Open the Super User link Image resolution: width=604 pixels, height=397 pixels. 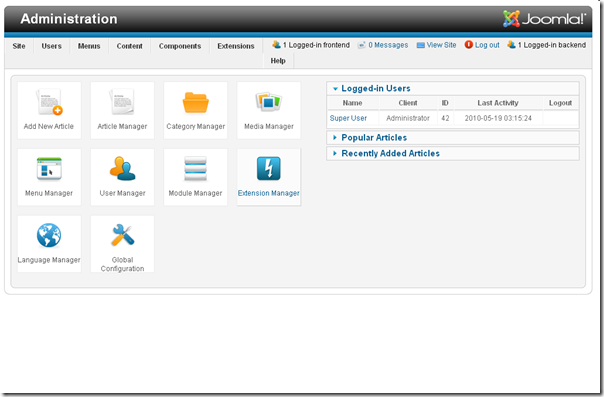point(348,118)
